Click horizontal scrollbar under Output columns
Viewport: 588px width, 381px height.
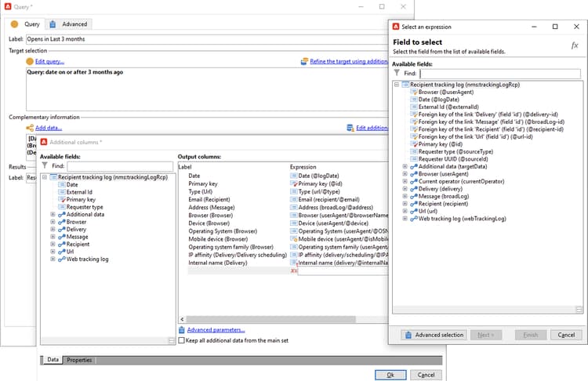270,320
